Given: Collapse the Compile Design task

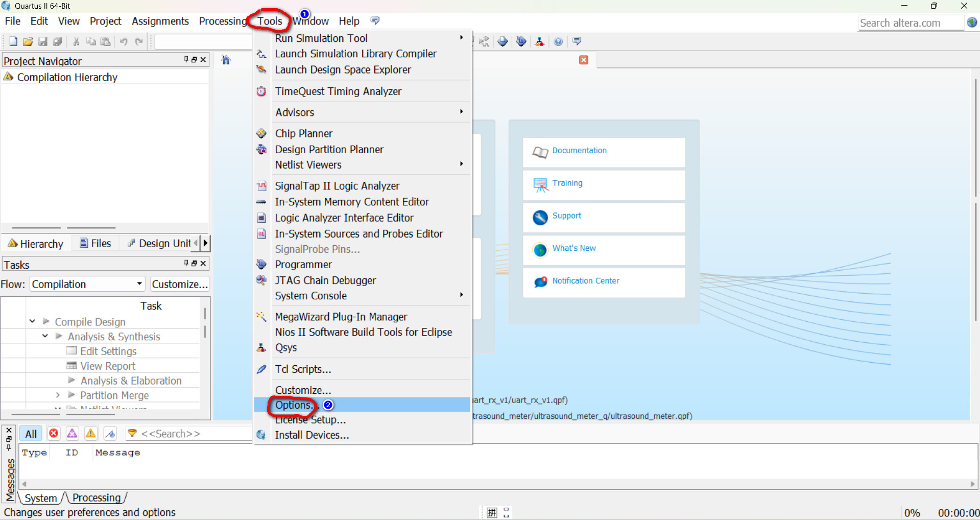Looking at the screenshot, I should 32,321.
